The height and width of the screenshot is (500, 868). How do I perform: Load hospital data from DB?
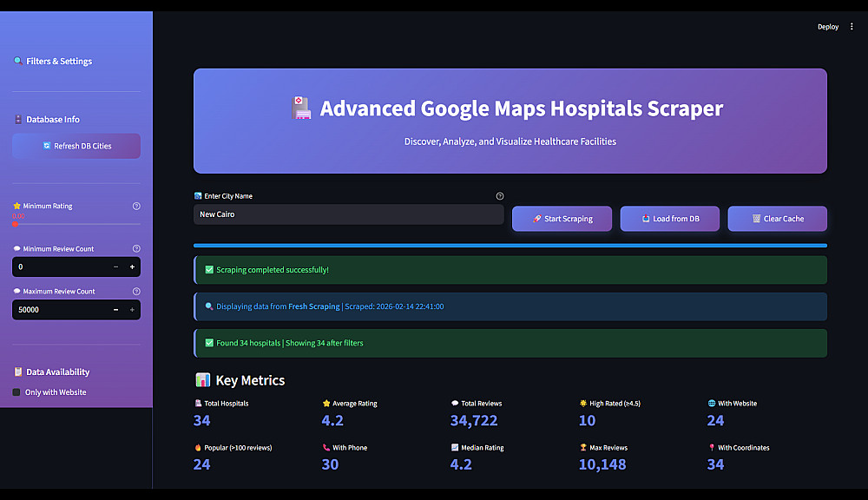click(x=670, y=219)
